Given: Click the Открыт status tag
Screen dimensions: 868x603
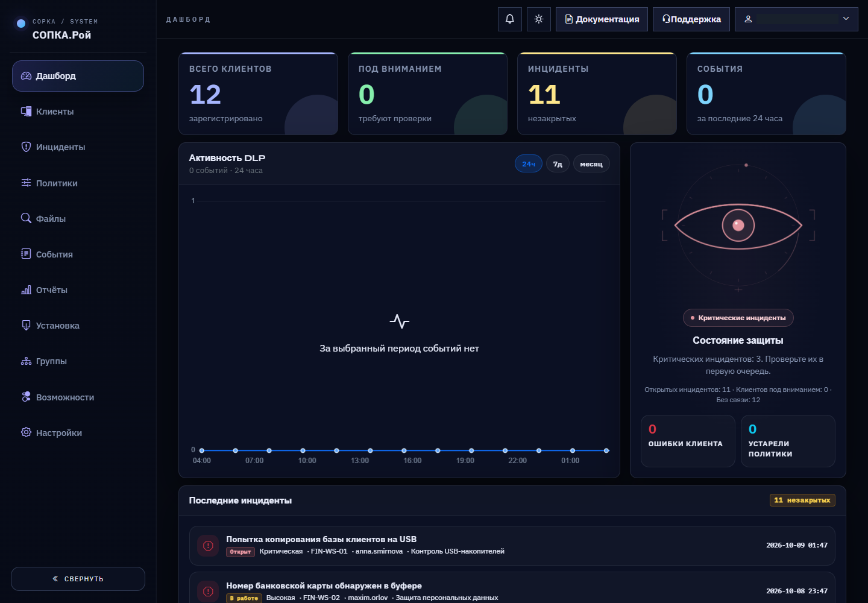Looking at the screenshot, I should [x=241, y=552].
